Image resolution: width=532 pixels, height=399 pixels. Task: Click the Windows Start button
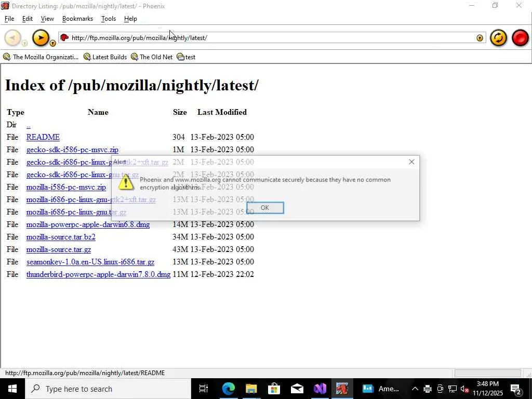point(12,389)
